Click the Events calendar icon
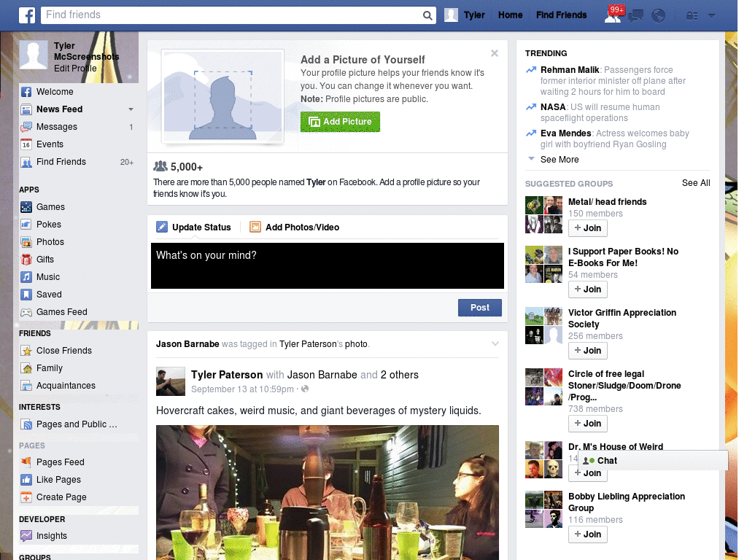 coord(26,144)
